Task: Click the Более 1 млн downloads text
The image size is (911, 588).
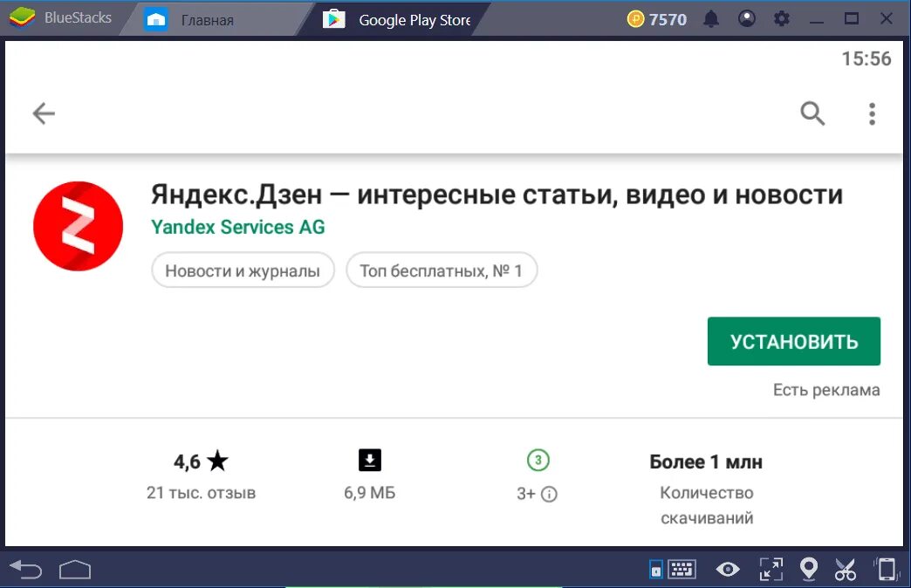Action: point(706,462)
